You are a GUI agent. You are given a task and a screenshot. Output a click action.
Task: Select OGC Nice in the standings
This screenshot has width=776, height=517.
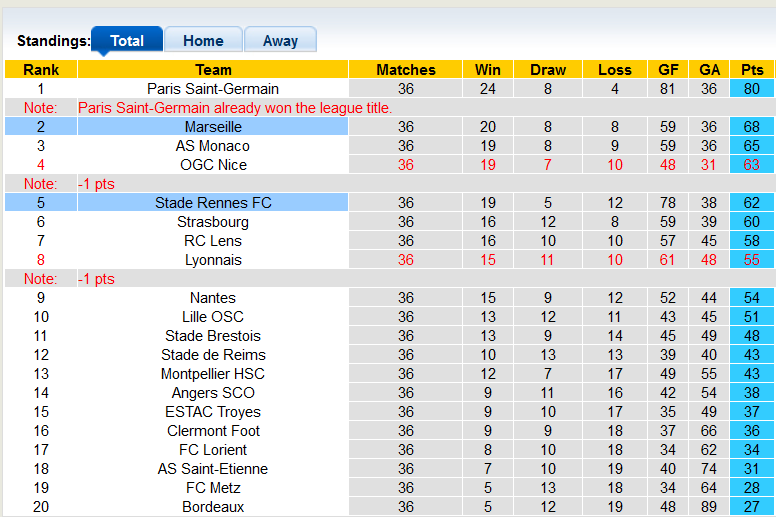[x=213, y=165]
